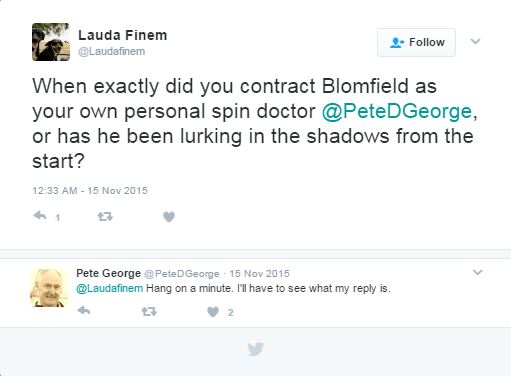
Task: Follow the Lauda Finem account
Action: [x=416, y=42]
